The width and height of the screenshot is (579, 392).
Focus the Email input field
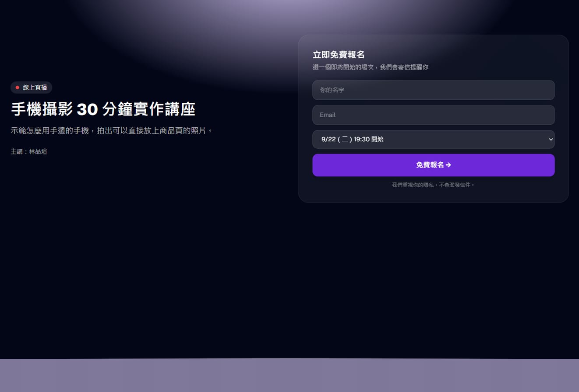433,115
